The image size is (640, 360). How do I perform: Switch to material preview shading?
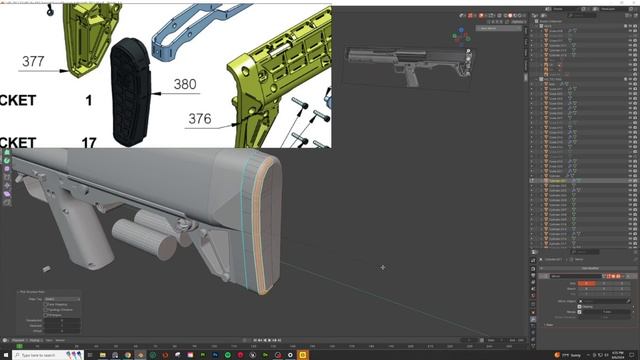[515, 16]
